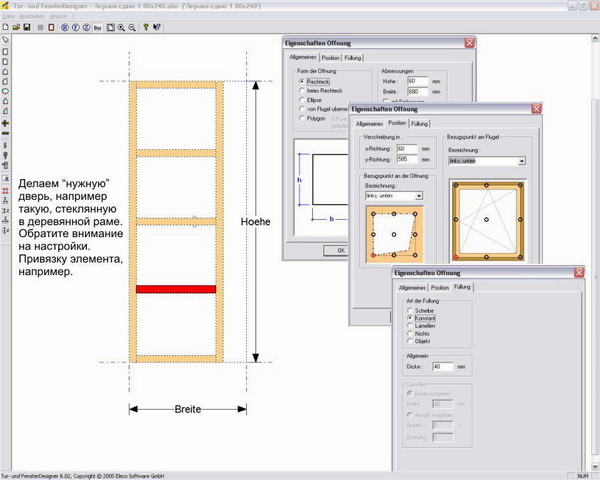Click the Open file folder icon
Image resolution: width=600 pixels, height=480 pixels.
16,27
